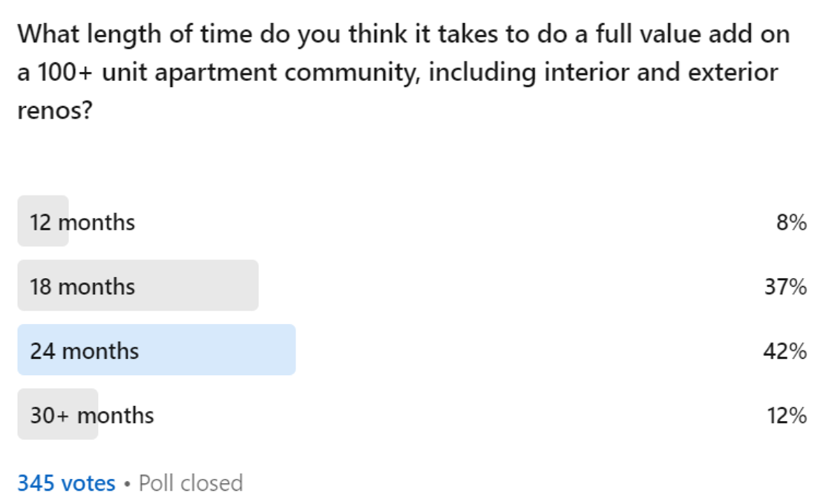Select the "12 months" poll option label

(x=82, y=222)
